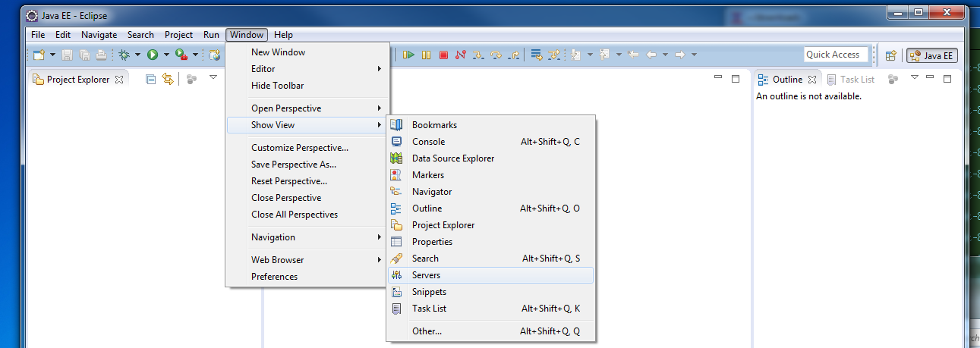Click the Link with Editor icon

(168, 79)
